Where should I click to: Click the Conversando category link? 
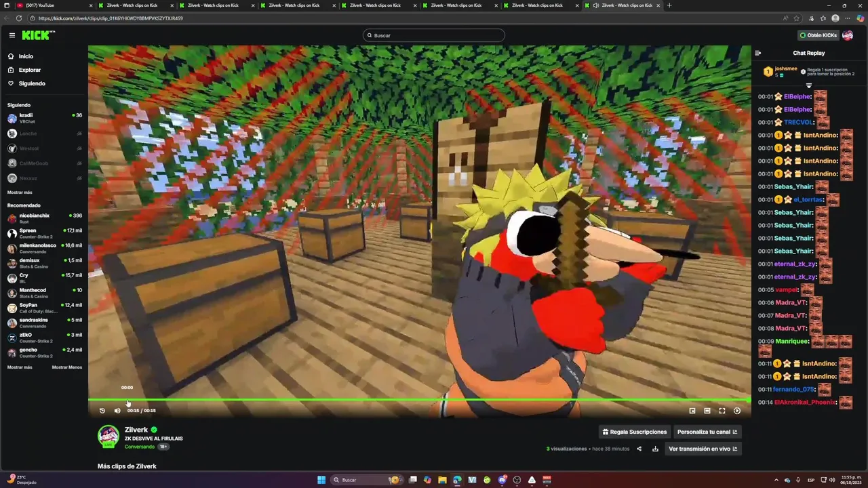point(140,447)
